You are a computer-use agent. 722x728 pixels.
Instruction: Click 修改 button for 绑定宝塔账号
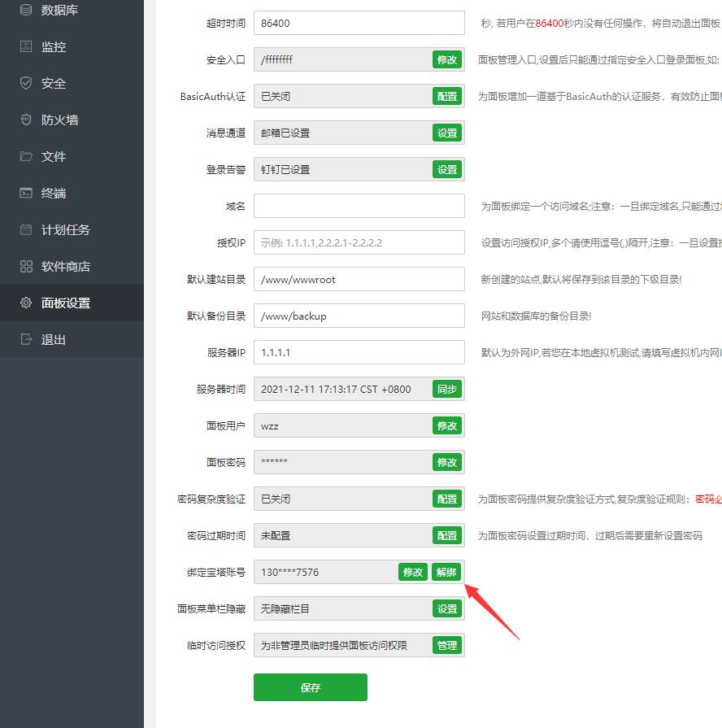coord(413,572)
